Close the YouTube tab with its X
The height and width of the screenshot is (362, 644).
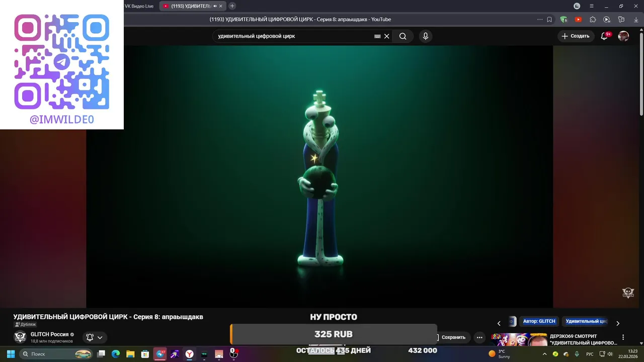coord(220,6)
